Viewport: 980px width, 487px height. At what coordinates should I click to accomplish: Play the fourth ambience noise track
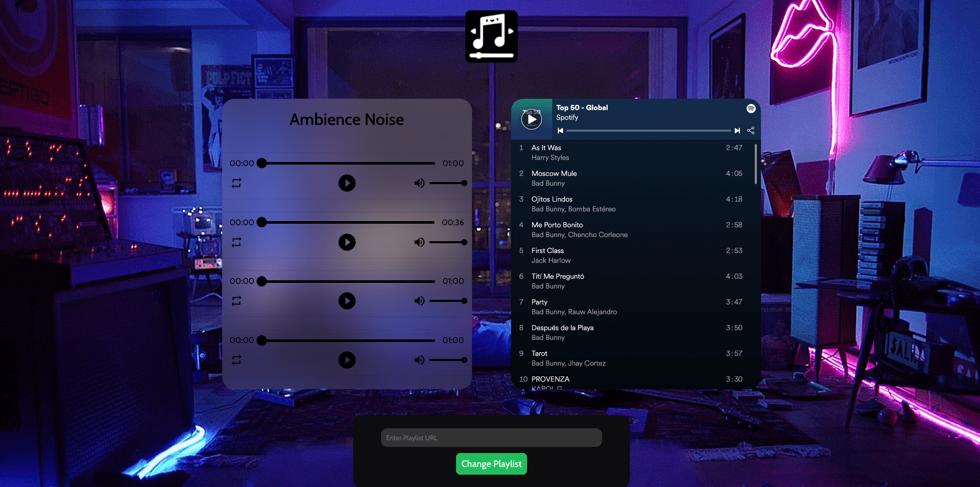click(347, 360)
